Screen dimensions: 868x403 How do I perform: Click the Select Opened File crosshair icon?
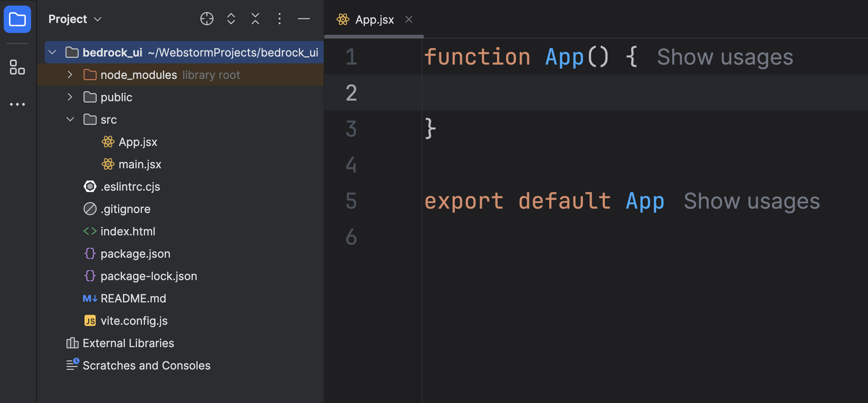pyautogui.click(x=207, y=19)
